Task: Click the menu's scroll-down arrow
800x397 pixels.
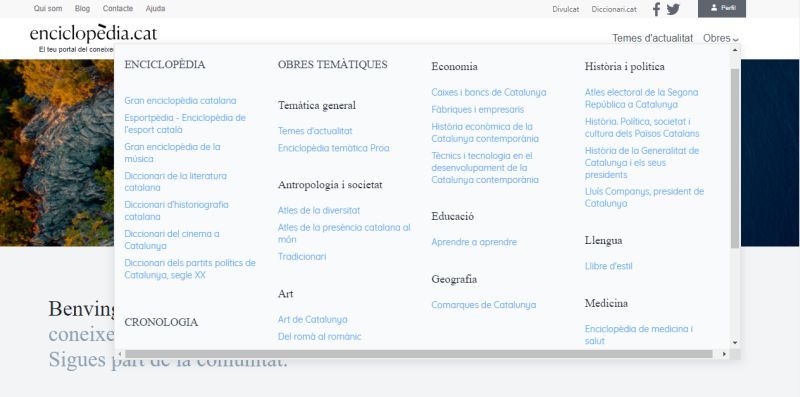Action: [735, 343]
